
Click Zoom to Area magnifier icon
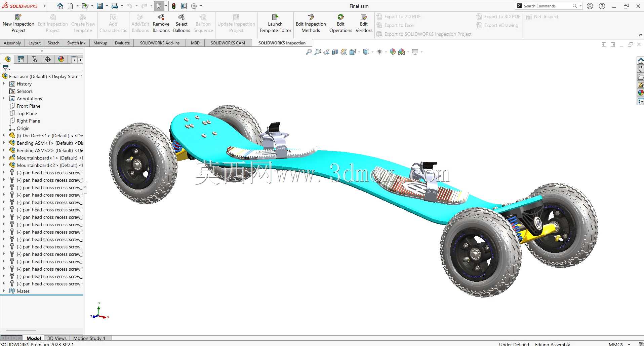point(317,52)
